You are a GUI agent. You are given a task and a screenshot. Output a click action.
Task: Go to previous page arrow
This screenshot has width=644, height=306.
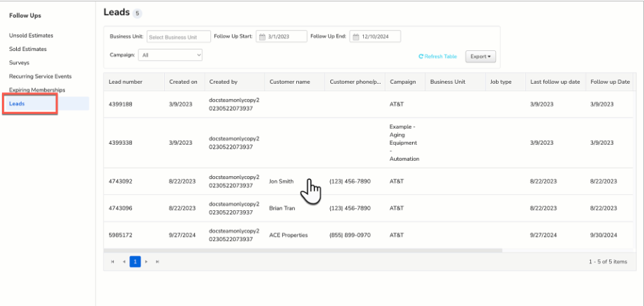coord(124,262)
